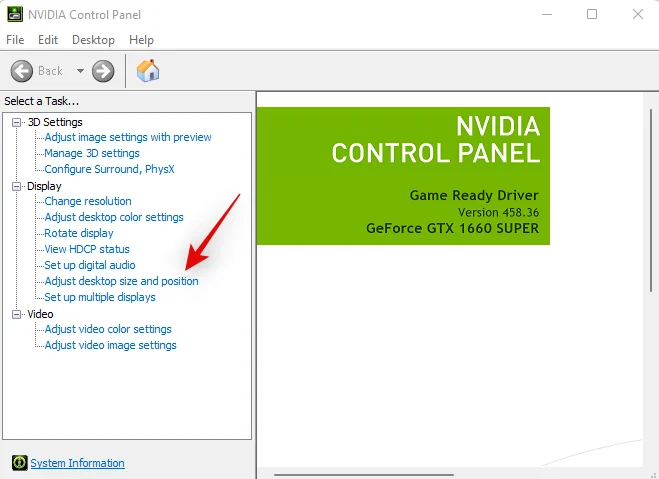Open the File menu

click(15, 40)
